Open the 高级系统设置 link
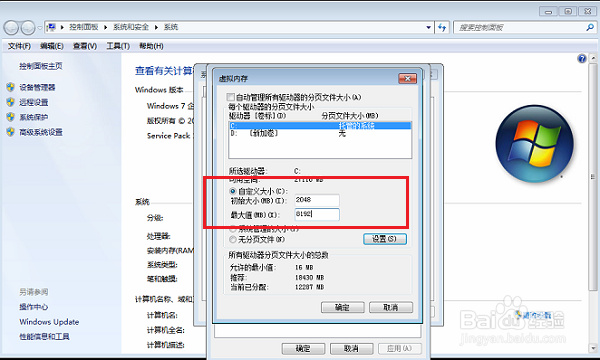 [x=41, y=132]
